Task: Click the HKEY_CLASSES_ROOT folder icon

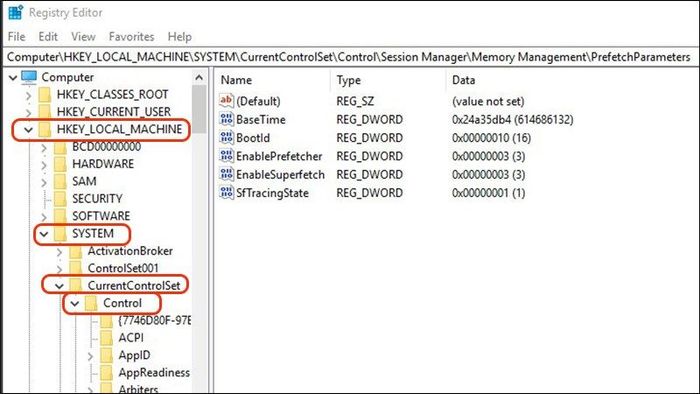Action: pos(44,95)
